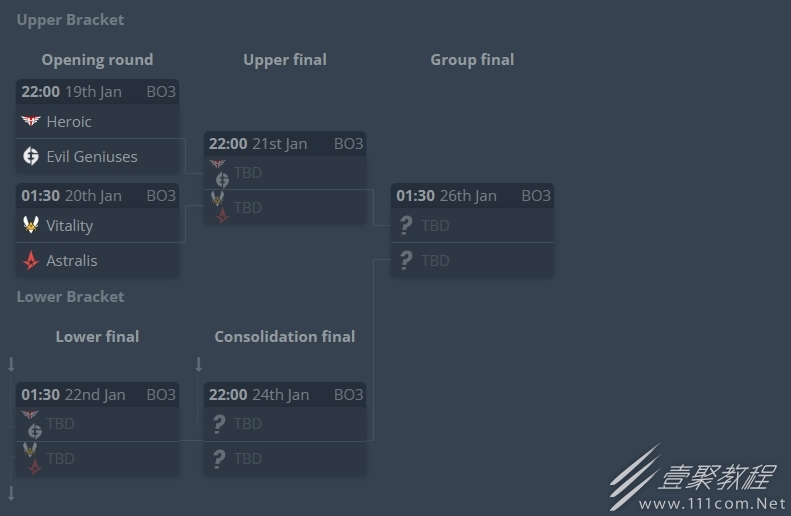
Task: Click the Vitality bee logo
Action: click(x=31, y=225)
